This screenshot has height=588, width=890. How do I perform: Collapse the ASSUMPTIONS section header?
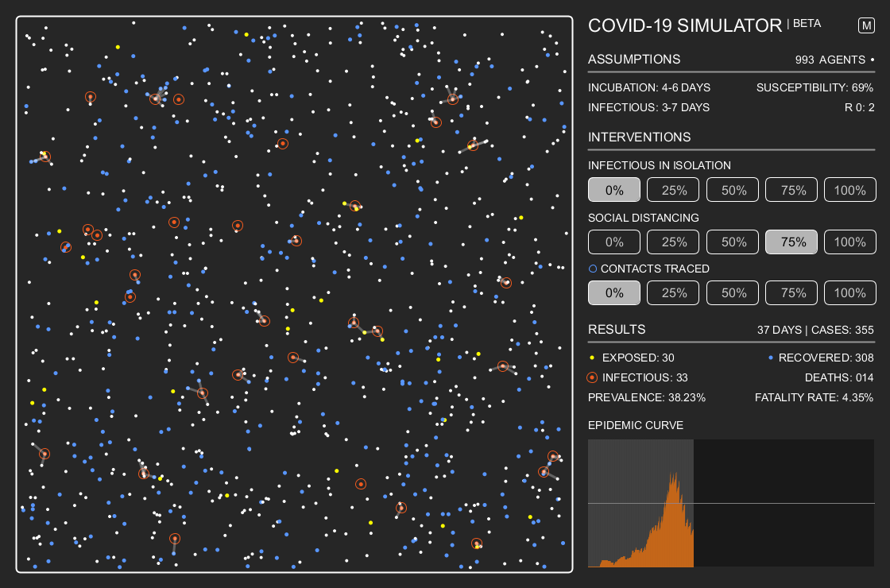[x=634, y=59]
